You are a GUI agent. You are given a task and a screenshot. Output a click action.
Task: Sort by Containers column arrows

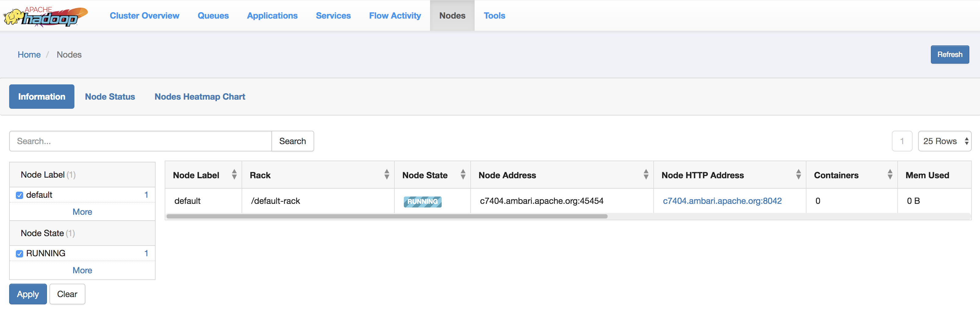point(889,174)
